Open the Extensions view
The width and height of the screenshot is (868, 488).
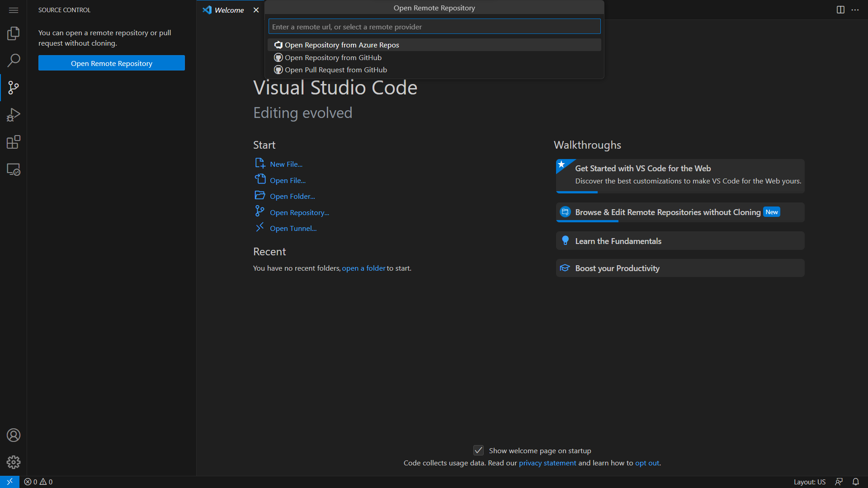click(x=14, y=141)
